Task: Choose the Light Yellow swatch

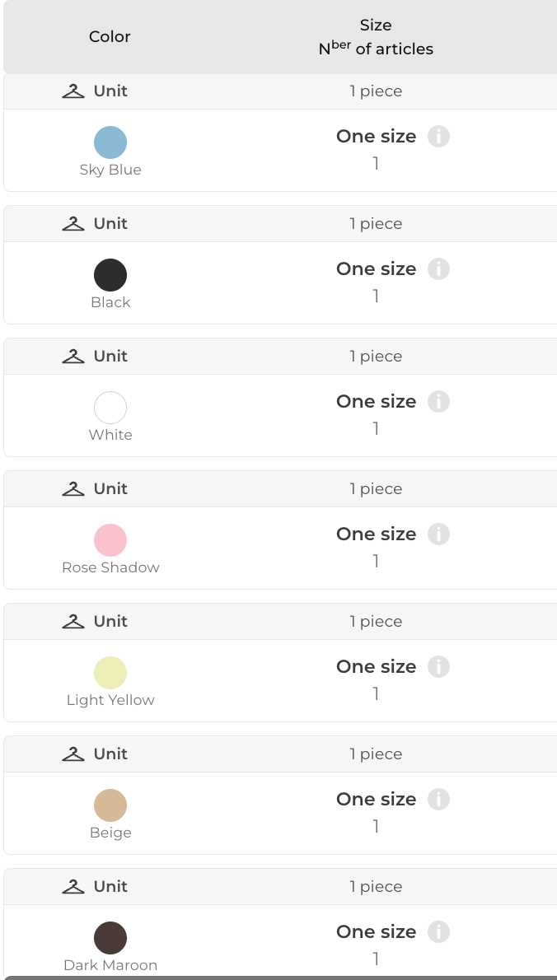Action: (x=110, y=673)
